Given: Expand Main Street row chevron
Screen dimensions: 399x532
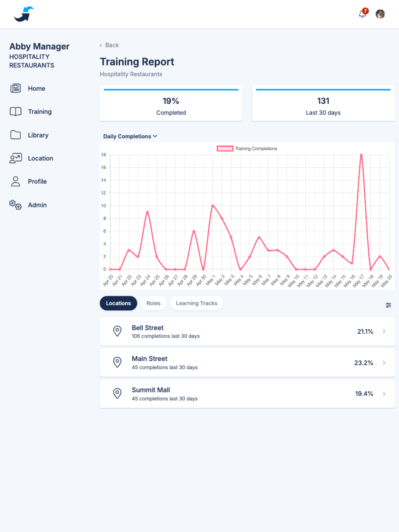Looking at the screenshot, I should 384,363.
